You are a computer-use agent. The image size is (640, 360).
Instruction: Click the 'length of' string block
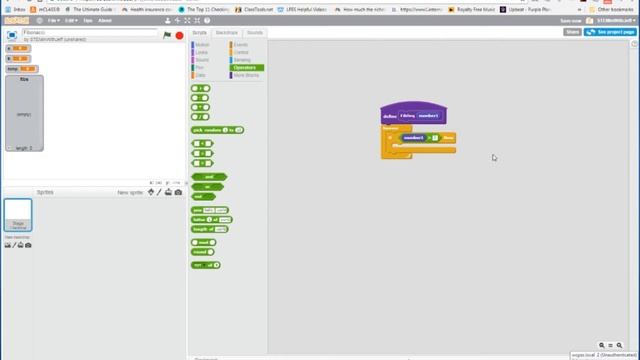[209, 229]
